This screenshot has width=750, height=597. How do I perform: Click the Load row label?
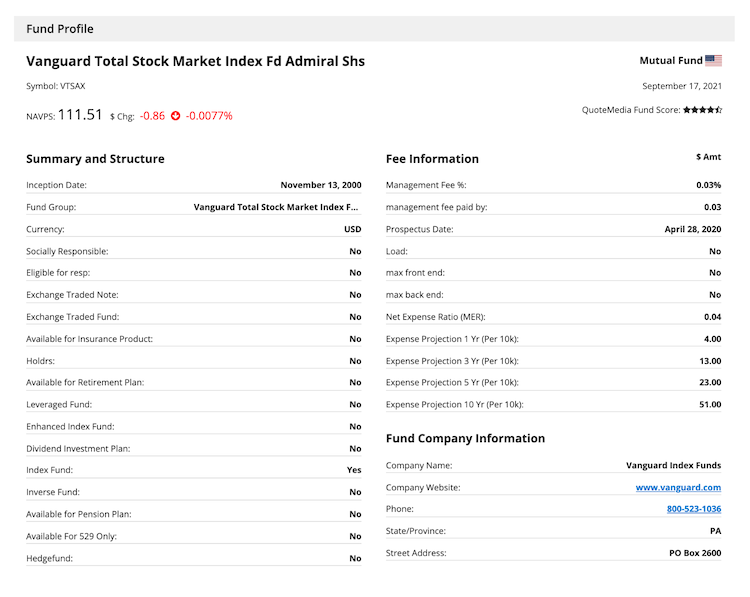click(397, 251)
